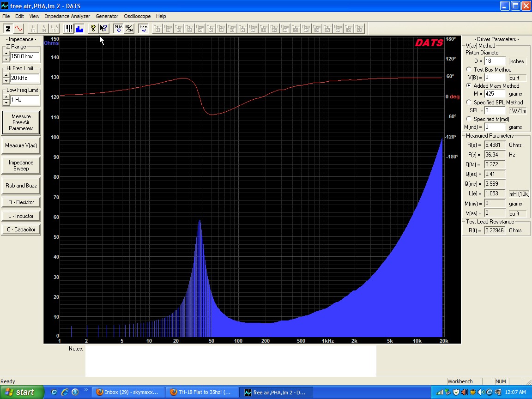Click the Mem W workbench memory icon

[x=144, y=29]
